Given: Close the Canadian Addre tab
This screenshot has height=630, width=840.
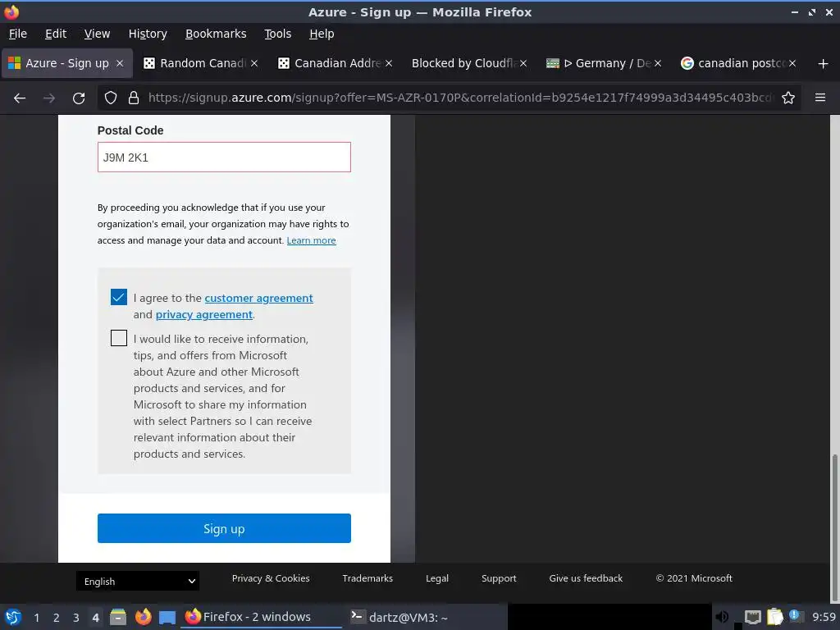Looking at the screenshot, I should [389, 63].
